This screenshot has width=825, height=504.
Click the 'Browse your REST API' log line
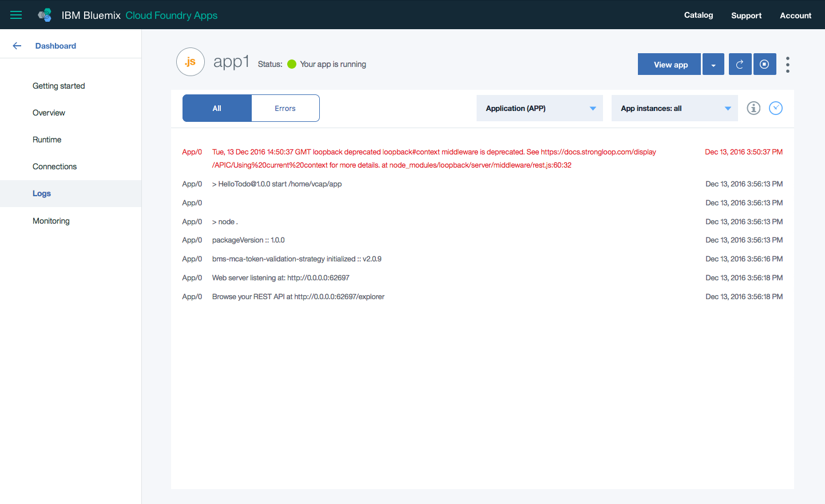pyautogui.click(x=298, y=296)
